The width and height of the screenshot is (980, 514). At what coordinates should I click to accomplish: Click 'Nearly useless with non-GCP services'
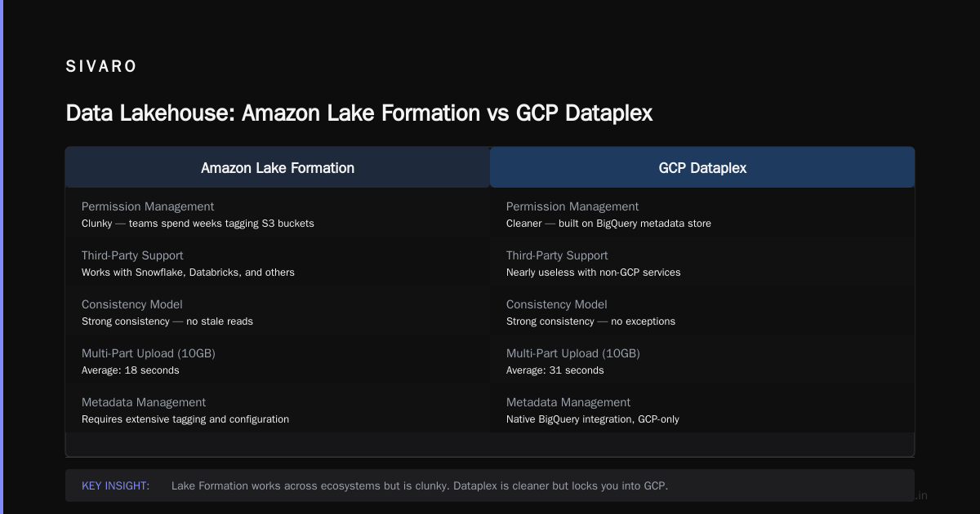pos(593,273)
